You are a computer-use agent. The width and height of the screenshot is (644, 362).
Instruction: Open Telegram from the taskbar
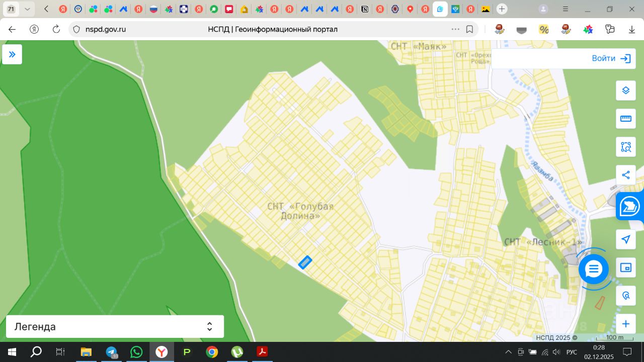tap(111, 352)
